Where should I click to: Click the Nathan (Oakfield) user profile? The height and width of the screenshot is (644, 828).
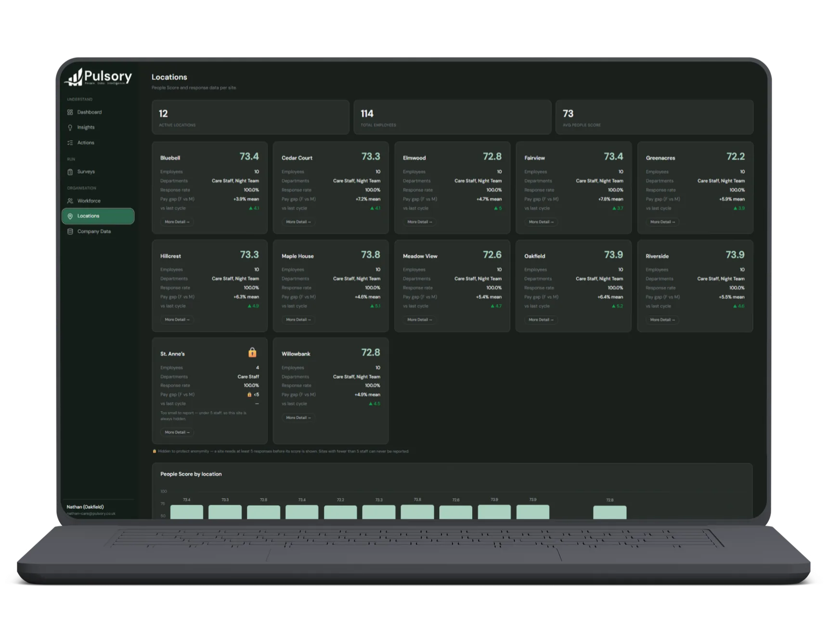point(91,510)
